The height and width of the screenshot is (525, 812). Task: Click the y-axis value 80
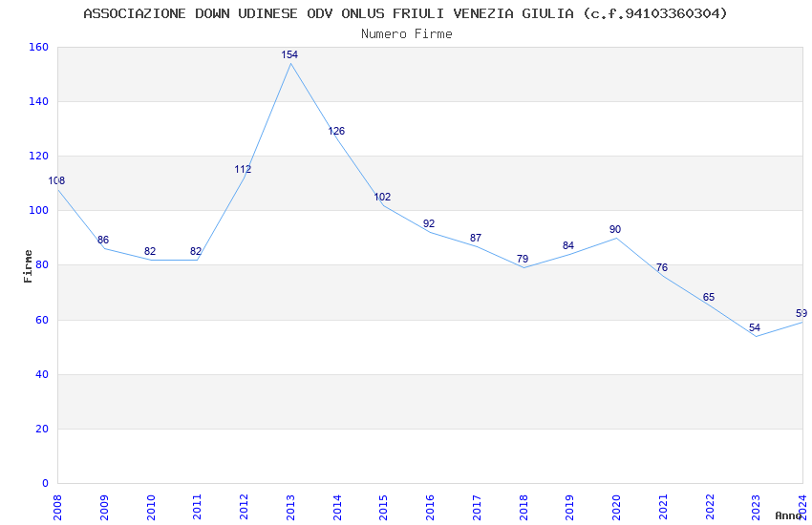pos(41,264)
